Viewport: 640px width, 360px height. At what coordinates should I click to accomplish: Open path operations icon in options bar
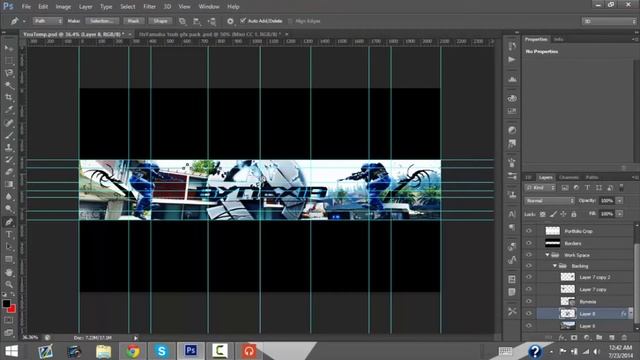[x=182, y=21]
